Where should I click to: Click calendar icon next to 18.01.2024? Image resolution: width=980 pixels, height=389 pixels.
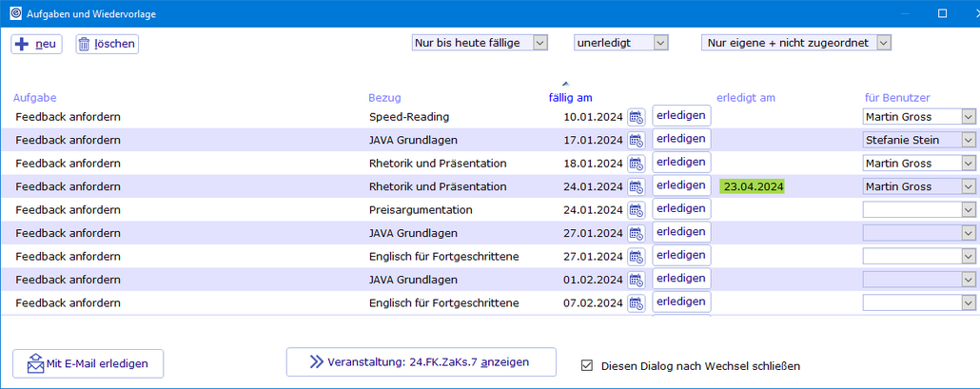coord(637,164)
